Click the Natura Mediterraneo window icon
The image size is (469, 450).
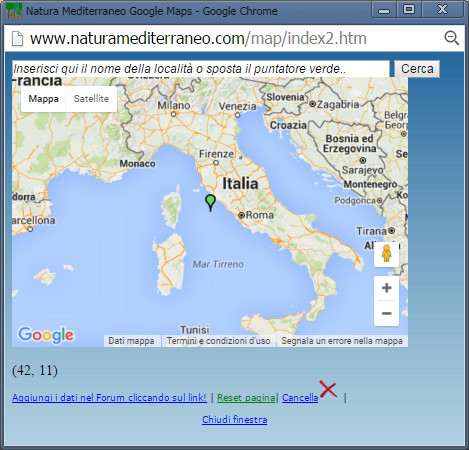[x=14, y=11]
